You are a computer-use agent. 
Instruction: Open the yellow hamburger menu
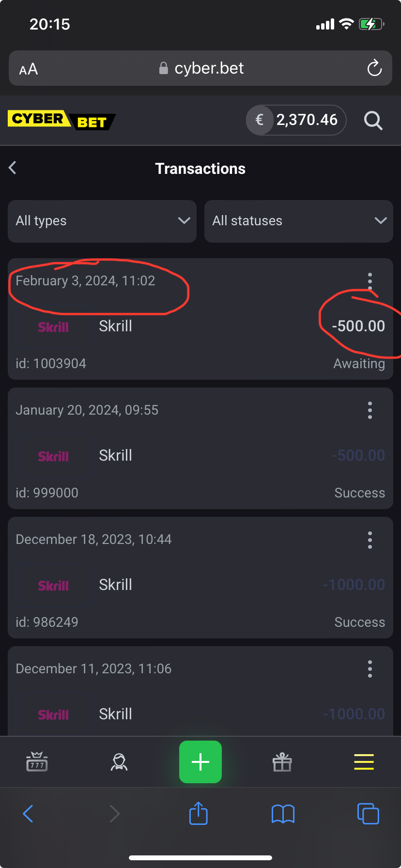click(x=364, y=762)
